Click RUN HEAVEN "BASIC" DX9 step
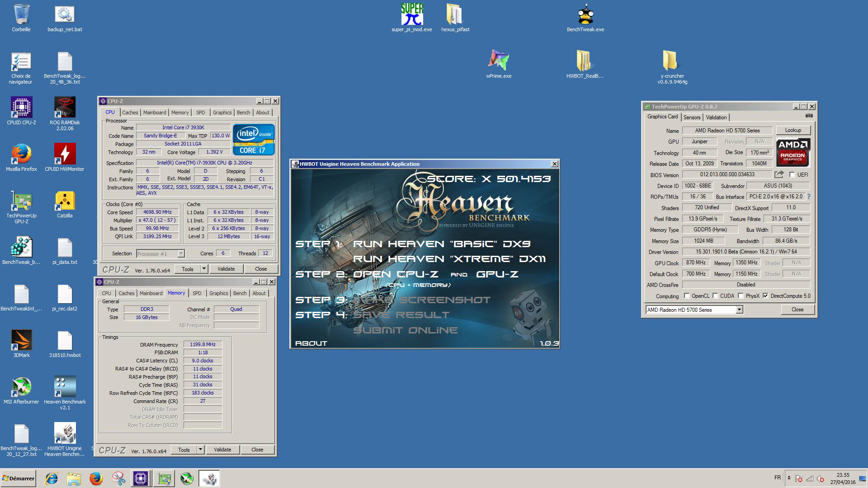 pyautogui.click(x=442, y=244)
